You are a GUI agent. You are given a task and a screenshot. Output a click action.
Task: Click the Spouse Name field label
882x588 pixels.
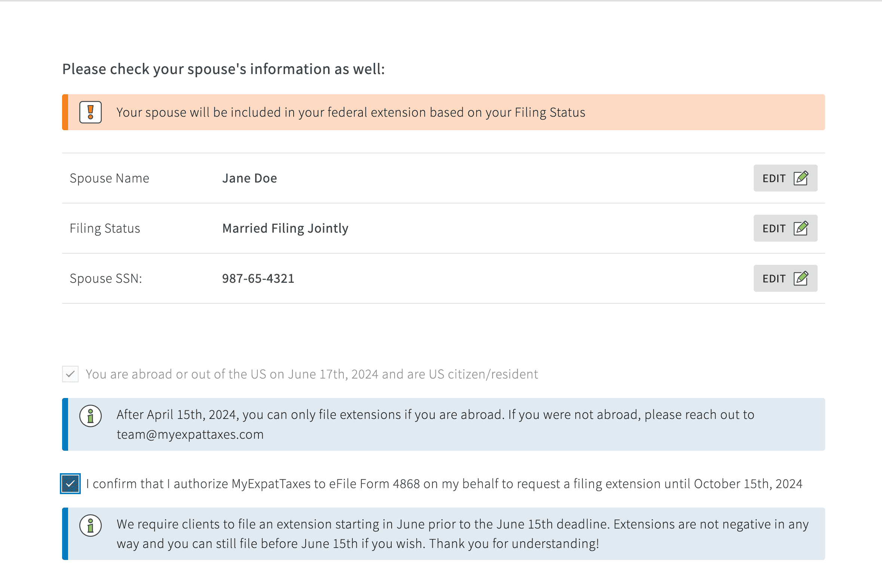[x=109, y=178]
